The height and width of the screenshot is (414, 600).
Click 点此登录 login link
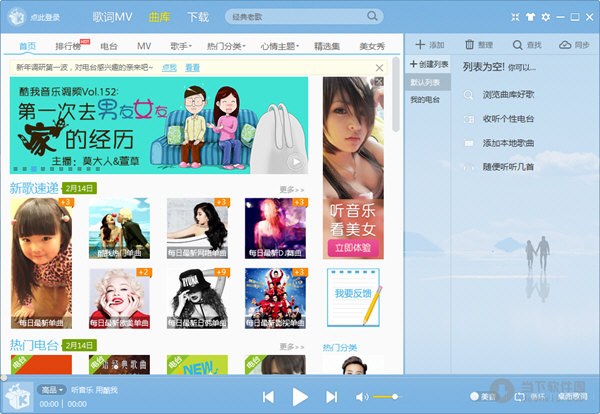[x=45, y=17]
